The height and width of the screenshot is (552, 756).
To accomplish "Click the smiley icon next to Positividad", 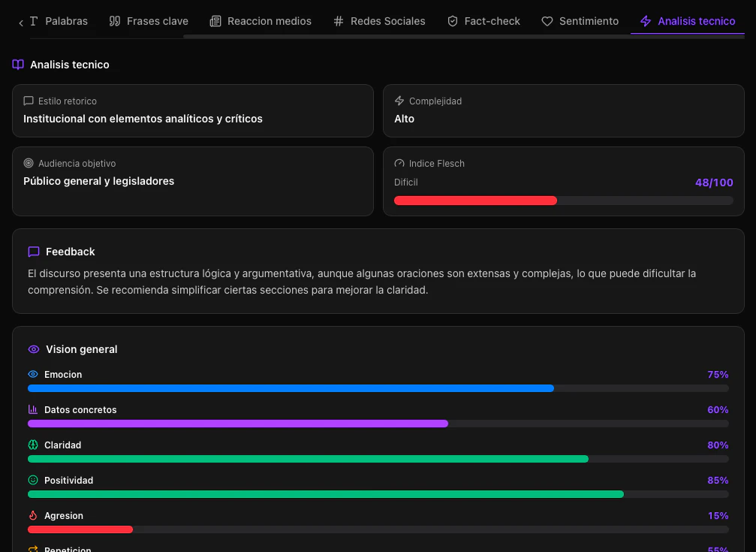I will point(34,480).
